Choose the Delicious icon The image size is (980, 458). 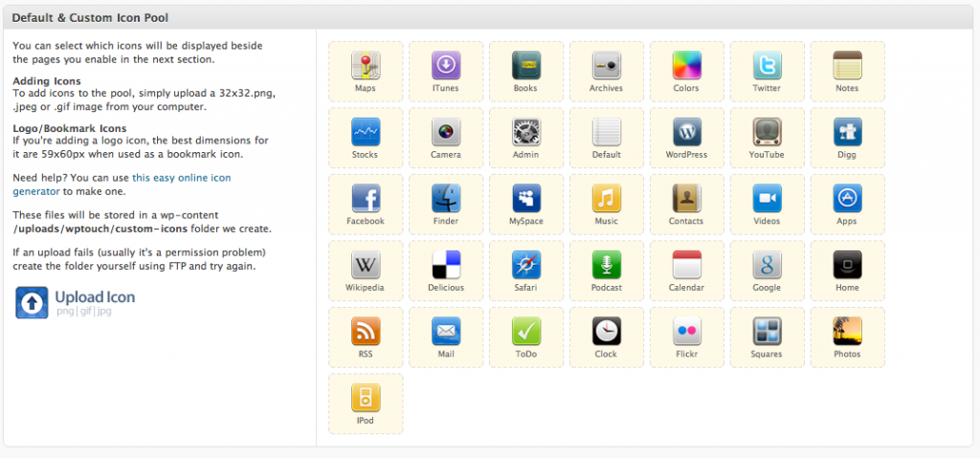(446, 265)
